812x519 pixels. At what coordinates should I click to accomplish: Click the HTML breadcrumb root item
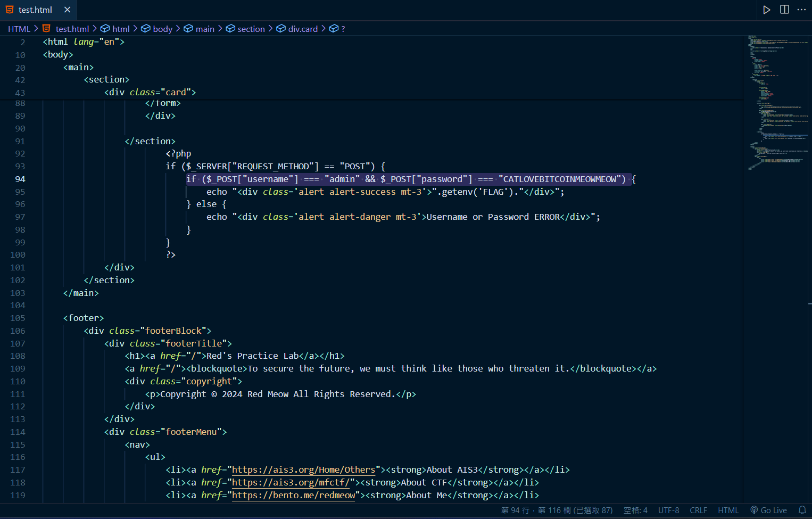coord(19,29)
